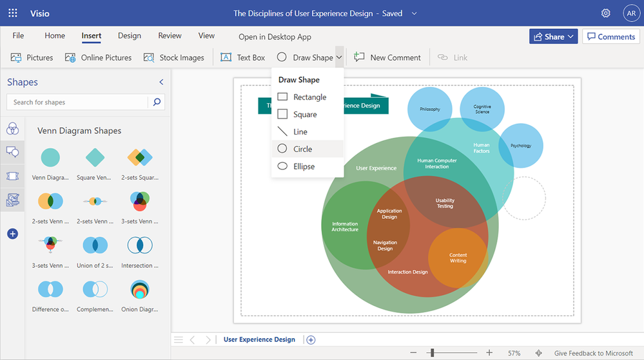Click Open in Desktop App
Viewport: 644px width, 360px height.
(x=275, y=37)
